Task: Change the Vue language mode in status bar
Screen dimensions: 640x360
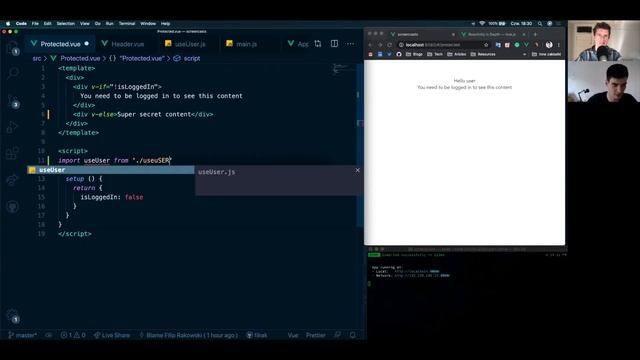Action: click(293, 335)
